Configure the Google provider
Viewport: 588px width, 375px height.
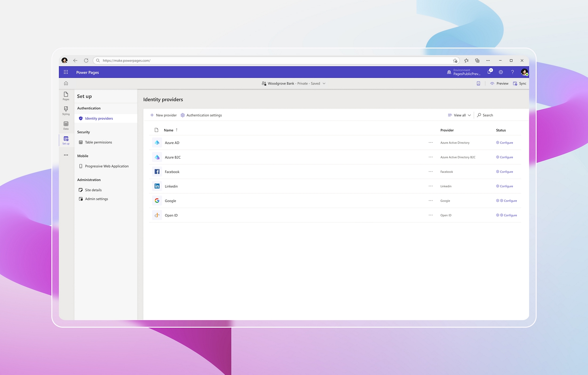[506, 201]
